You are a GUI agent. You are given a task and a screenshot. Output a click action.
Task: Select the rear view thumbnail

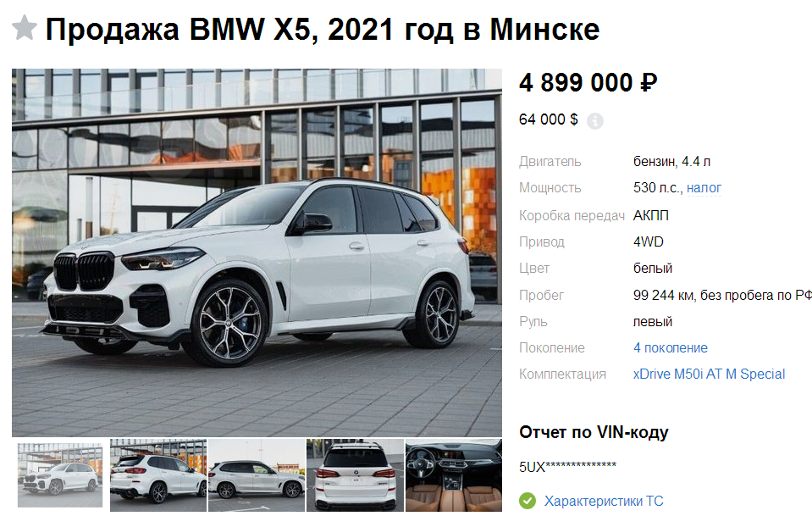(355, 475)
